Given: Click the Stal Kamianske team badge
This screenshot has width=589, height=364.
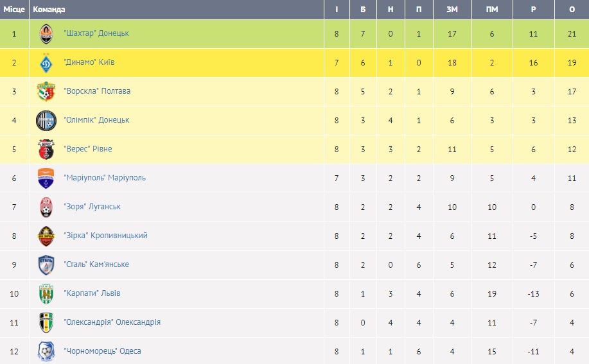Looking at the screenshot, I should pos(46,264).
